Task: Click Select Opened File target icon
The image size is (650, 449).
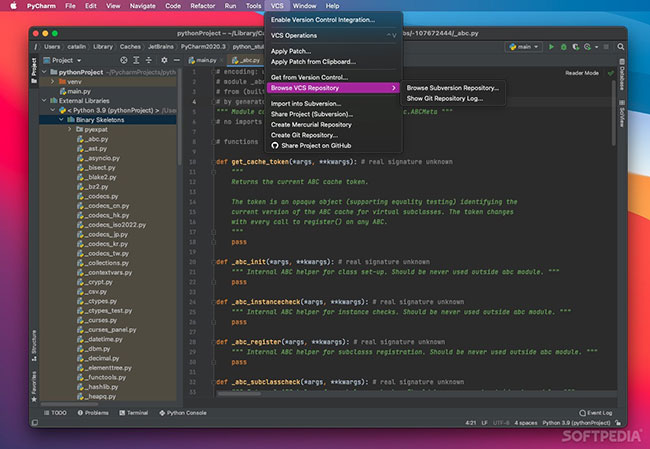Action: [x=124, y=60]
